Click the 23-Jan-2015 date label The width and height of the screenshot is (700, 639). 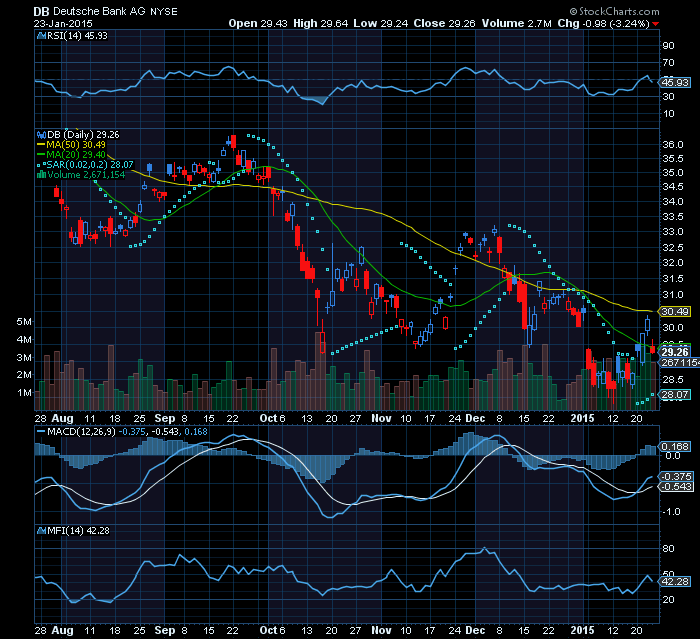(63, 24)
